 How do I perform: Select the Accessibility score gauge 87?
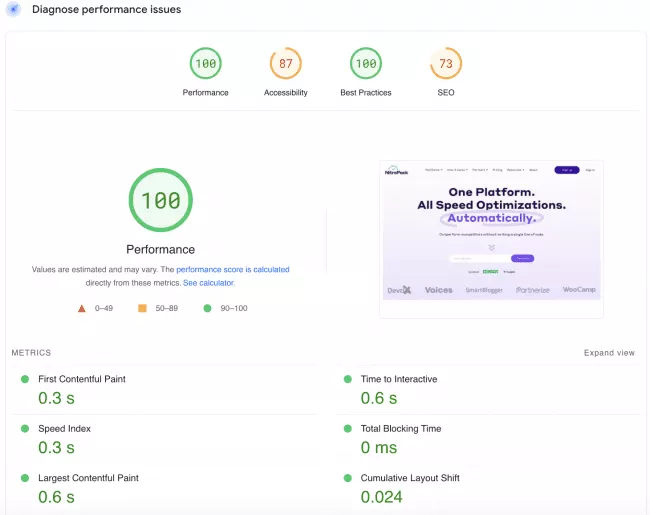285,64
